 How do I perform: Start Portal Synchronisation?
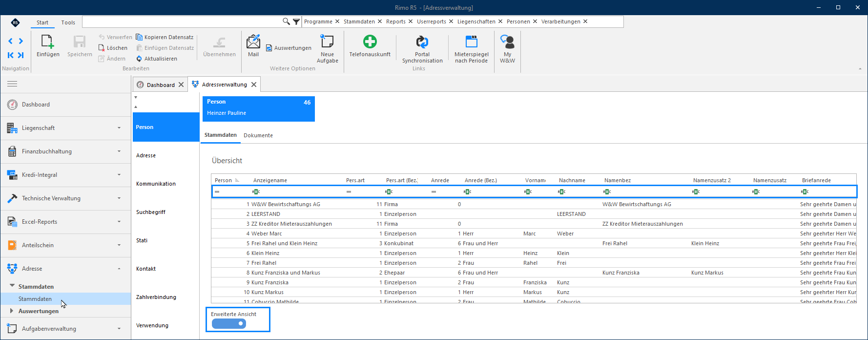click(422, 49)
